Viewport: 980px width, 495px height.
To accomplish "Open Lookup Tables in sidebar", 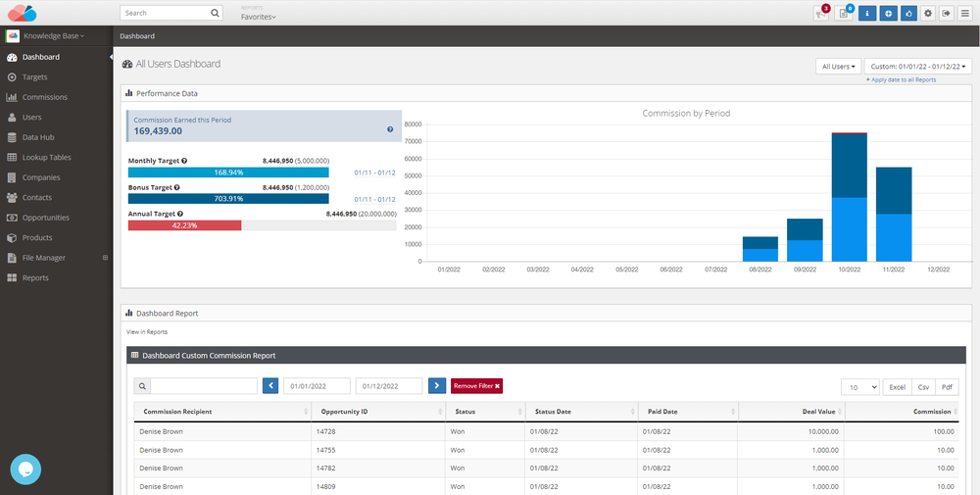I will (47, 158).
